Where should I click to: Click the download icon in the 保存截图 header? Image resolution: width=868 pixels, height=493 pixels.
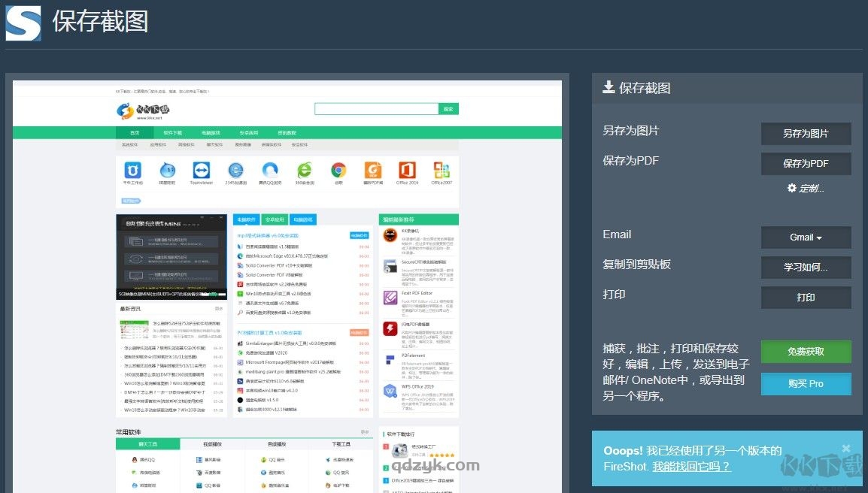[x=609, y=88]
